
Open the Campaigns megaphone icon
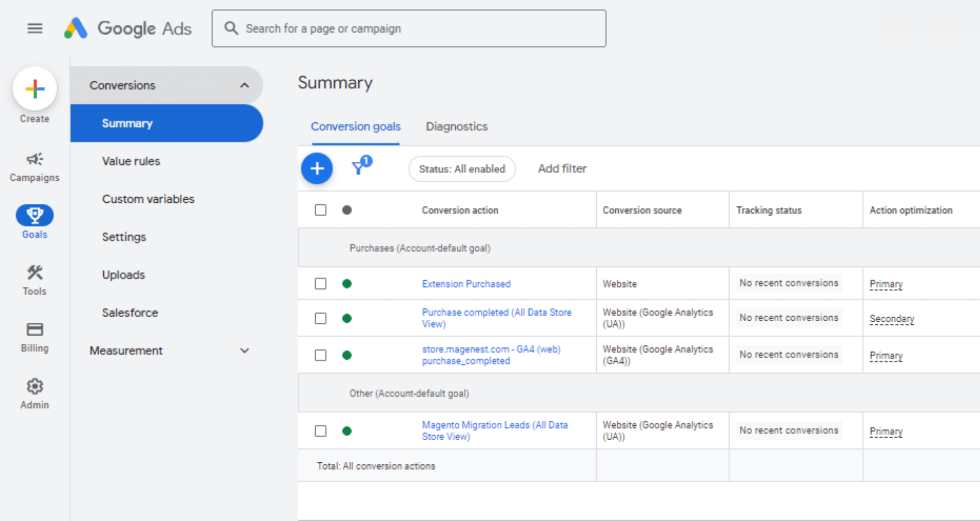pyautogui.click(x=35, y=159)
